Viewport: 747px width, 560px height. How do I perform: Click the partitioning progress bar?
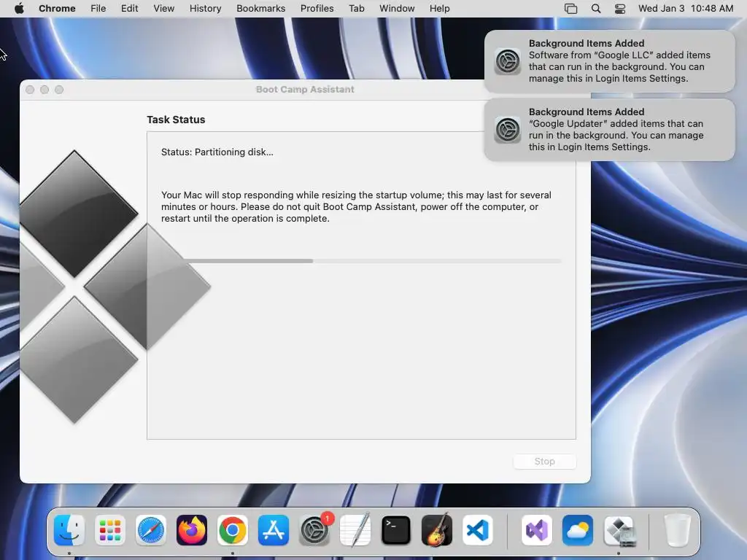pos(361,261)
